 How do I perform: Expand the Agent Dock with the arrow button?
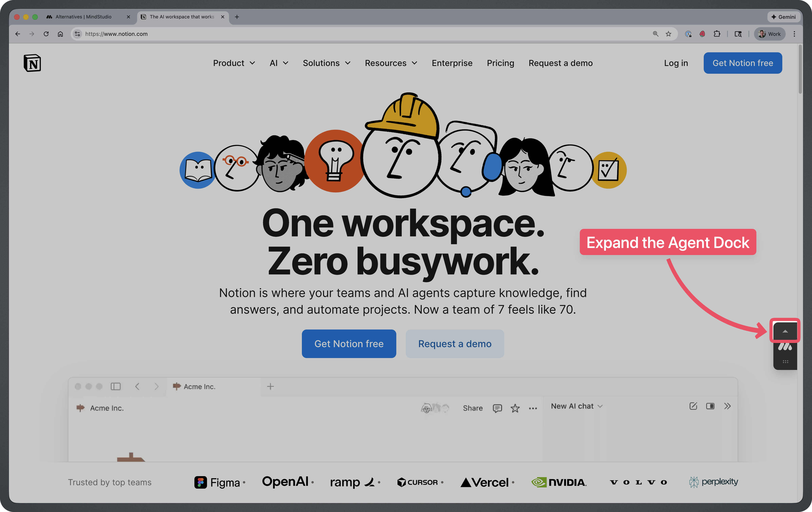(x=785, y=331)
